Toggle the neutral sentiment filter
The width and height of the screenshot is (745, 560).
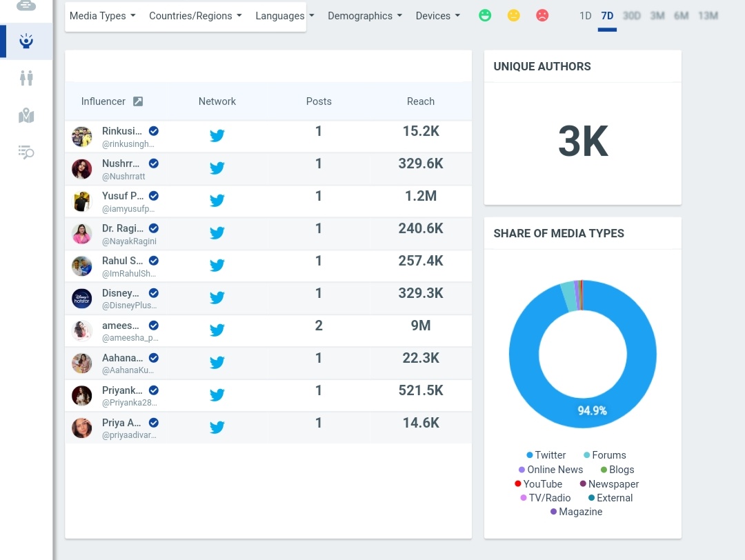click(x=514, y=14)
